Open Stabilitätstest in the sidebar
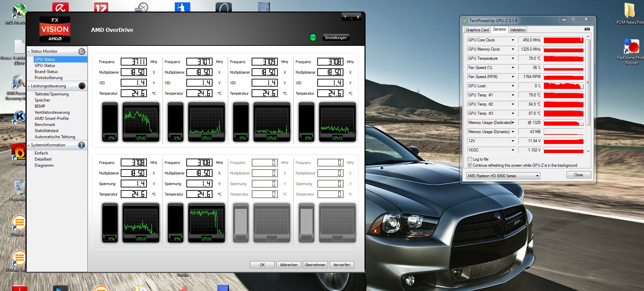Image resolution: width=644 pixels, height=291 pixels. click(47, 131)
